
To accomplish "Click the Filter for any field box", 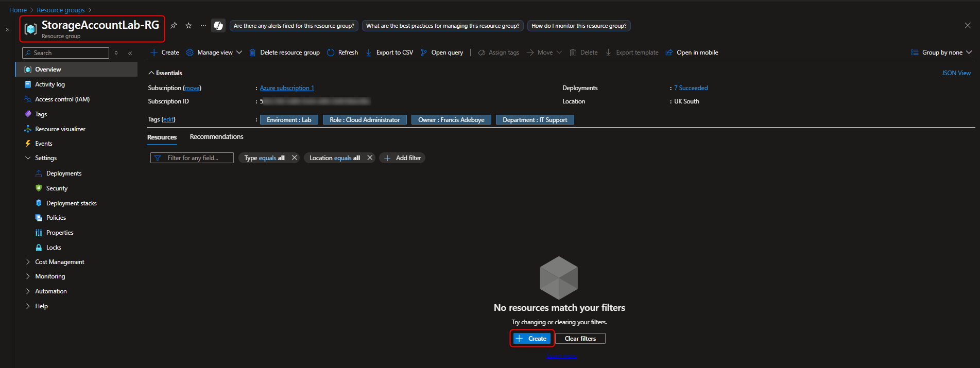I will tap(192, 158).
